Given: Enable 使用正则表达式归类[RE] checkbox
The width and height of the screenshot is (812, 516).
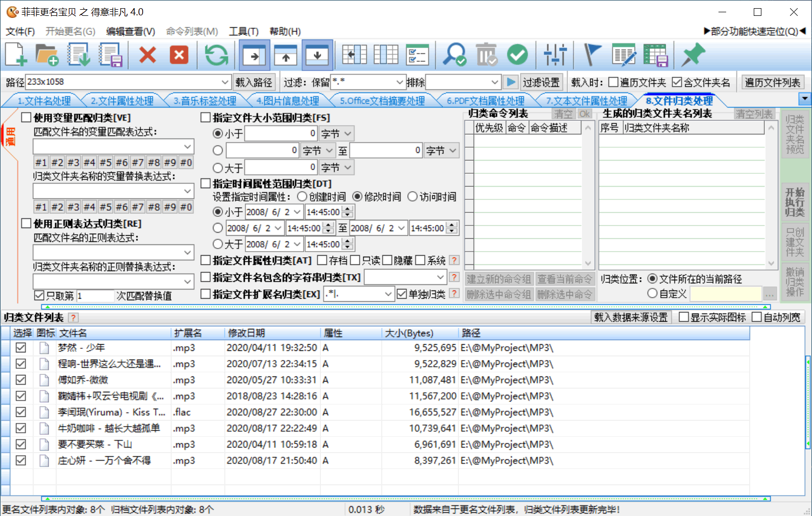Looking at the screenshot, I should (27, 223).
